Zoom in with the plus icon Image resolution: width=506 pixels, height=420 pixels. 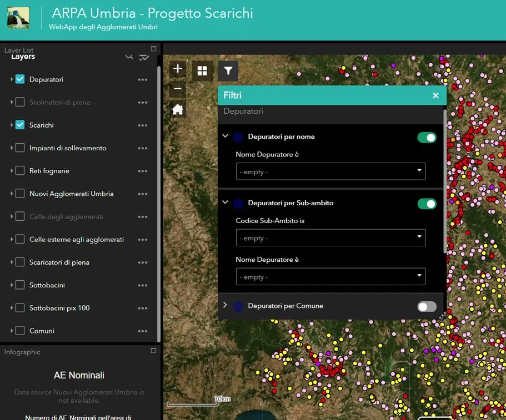tap(177, 68)
